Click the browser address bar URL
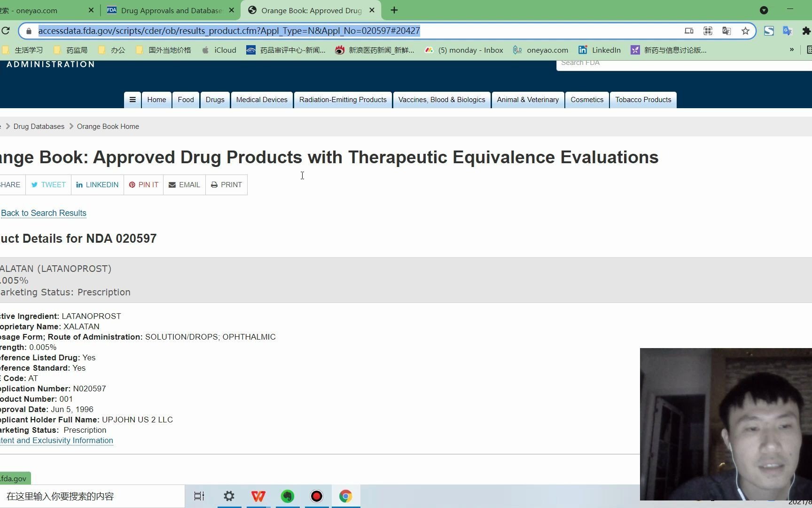Screen dimensions: 812x508 pyautogui.click(x=229, y=31)
